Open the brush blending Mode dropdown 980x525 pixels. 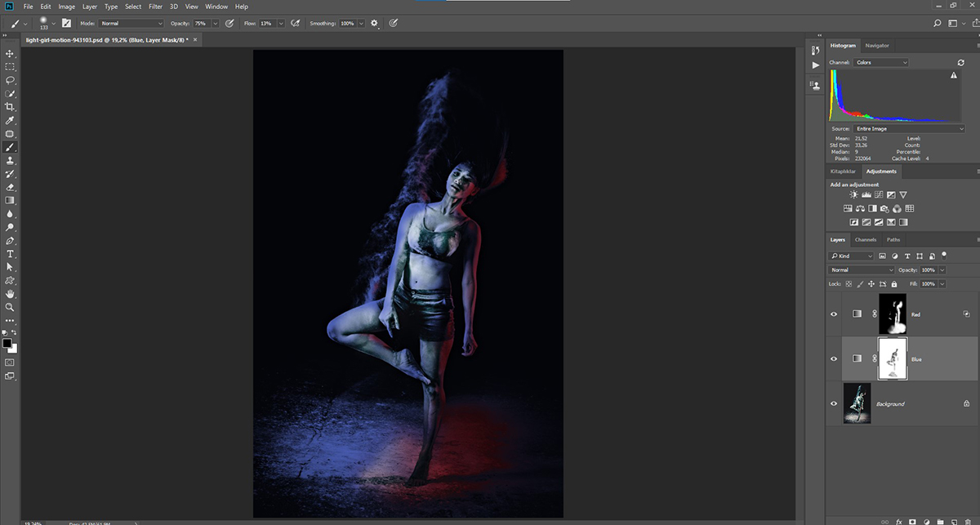(x=131, y=24)
